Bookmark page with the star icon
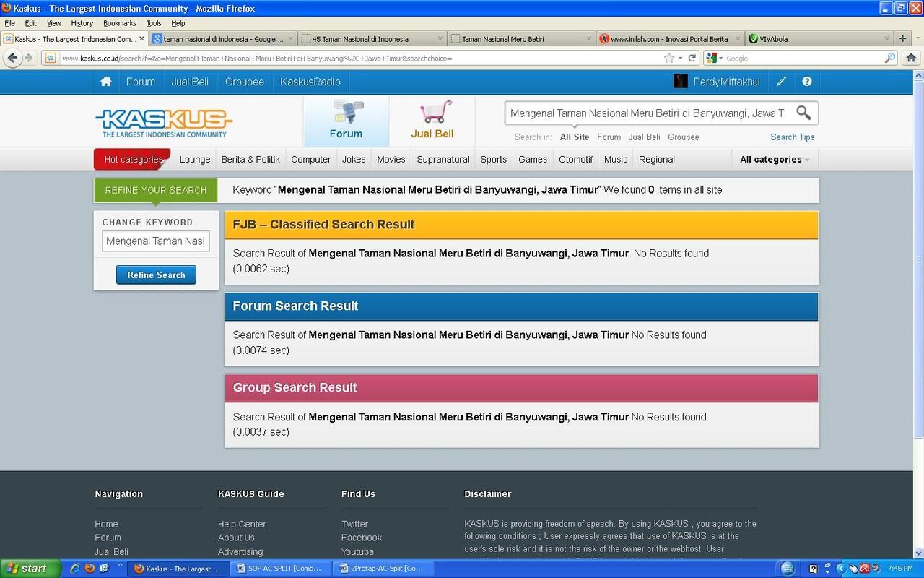The image size is (924, 578). [669, 58]
